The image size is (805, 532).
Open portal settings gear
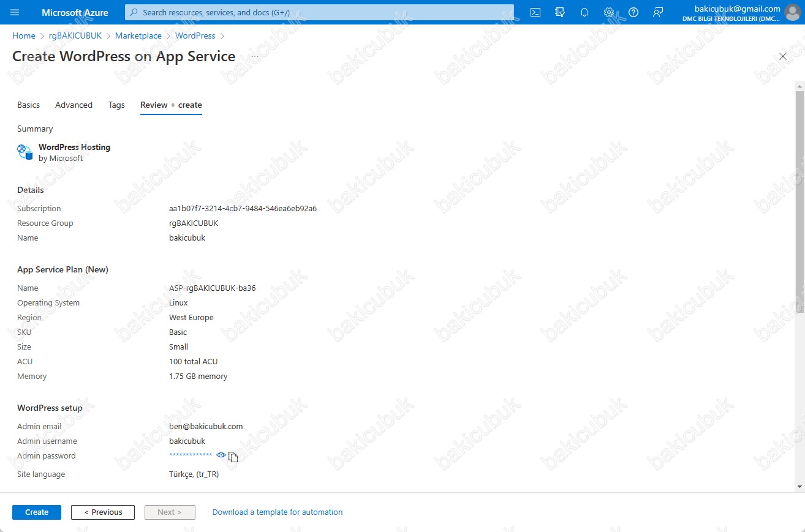(x=608, y=12)
